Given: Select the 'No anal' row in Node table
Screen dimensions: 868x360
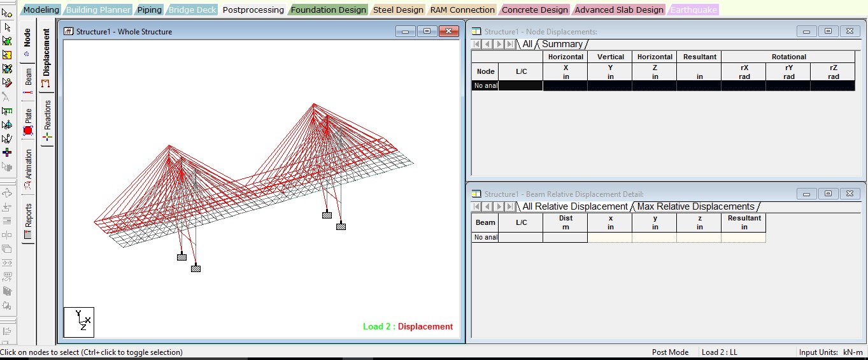Looking at the screenshot, I should pyautogui.click(x=485, y=85).
